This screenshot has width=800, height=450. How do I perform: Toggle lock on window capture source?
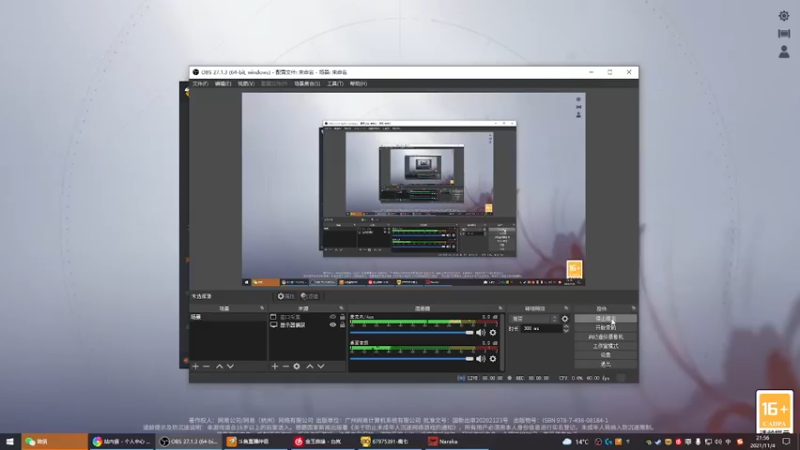(342, 317)
